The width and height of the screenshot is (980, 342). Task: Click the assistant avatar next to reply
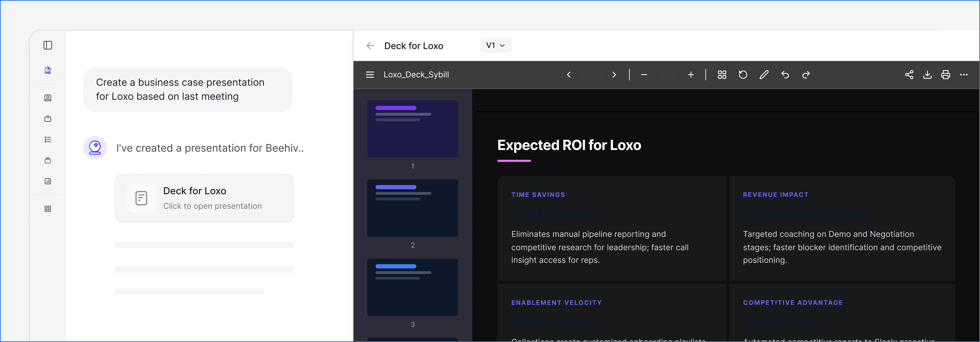pos(95,148)
